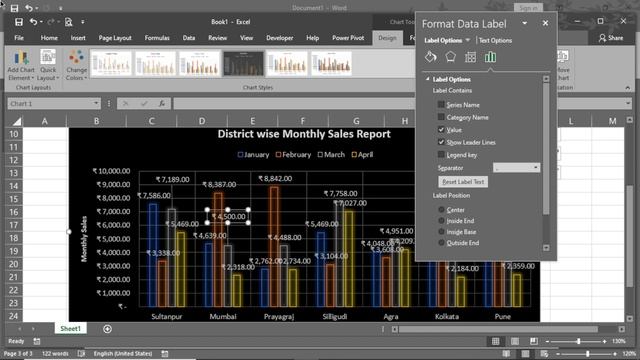Viewport: 640px width, 360px height.
Task: Open the Home ribbon tab
Action: point(49,38)
